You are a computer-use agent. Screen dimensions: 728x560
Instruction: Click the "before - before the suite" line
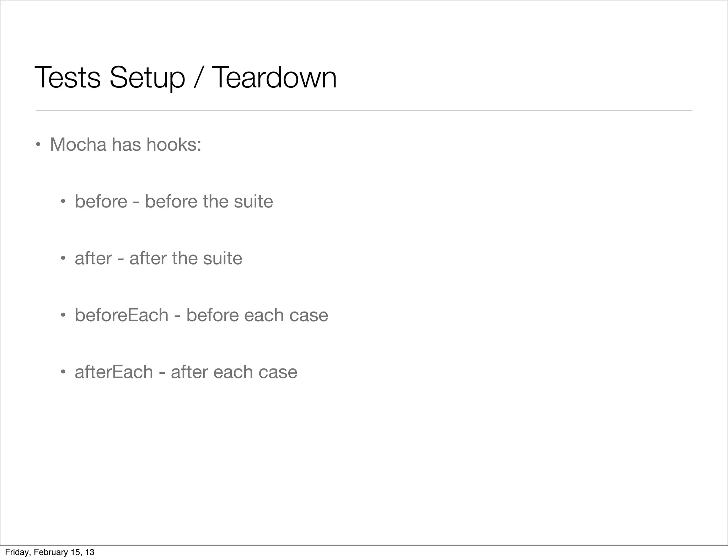click(173, 201)
